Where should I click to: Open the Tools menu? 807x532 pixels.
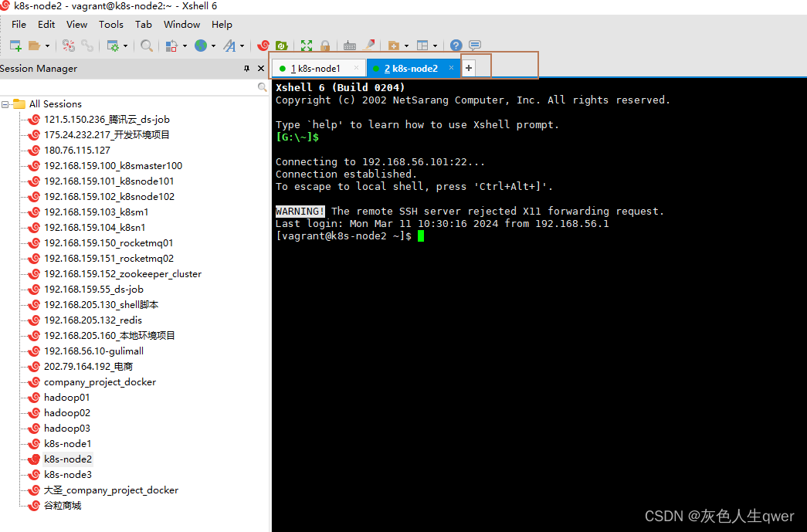click(x=110, y=24)
